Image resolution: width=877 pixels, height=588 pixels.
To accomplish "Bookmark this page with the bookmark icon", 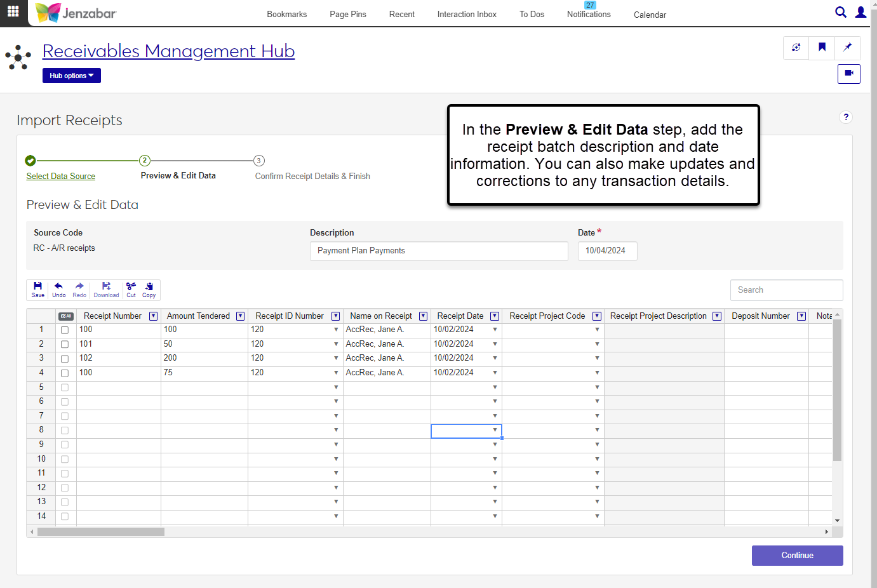I will pos(822,48).
